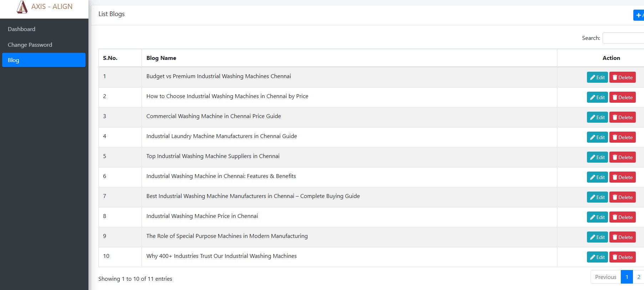The width and height of the screenshot is (644, 290).
Task: Click the Axis Align logo icon
Action: [x=22, y=7]
